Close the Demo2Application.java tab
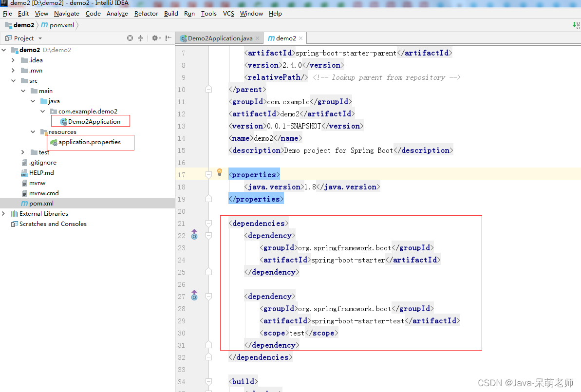581x392 pixels. (258, 38)
